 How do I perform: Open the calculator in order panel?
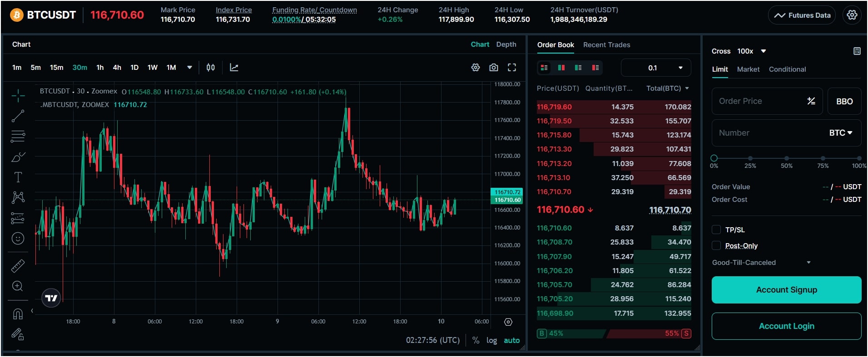click(x=857, y=51)
